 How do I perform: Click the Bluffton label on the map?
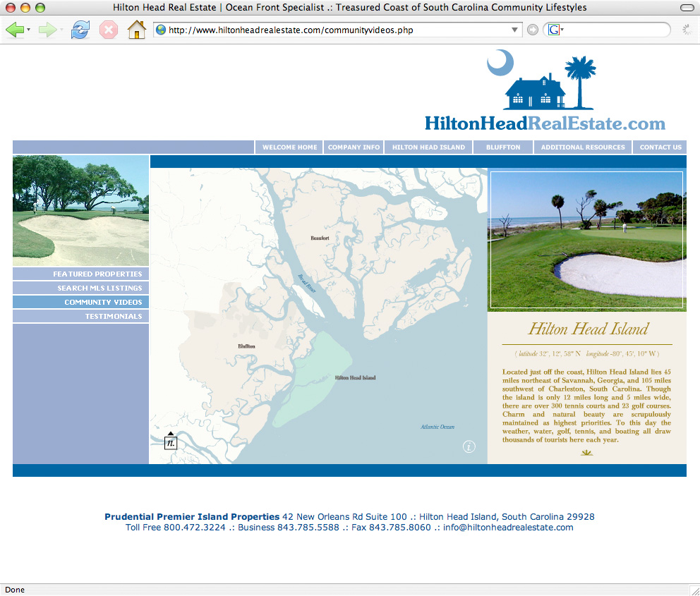[x=246, y=346]
